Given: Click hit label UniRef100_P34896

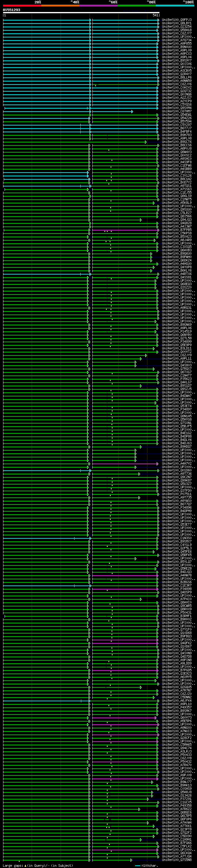Looking at the screenshot, I should [176, 507].
